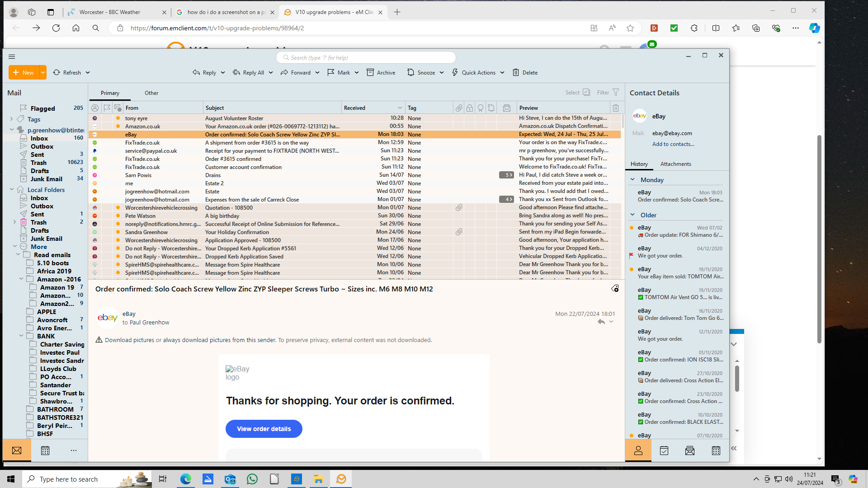The height and width of the screenshot is (488, 868).
Task: Toggle unread dot on tony eyre email
Action: pyautogui.click(x=118, y=118)
